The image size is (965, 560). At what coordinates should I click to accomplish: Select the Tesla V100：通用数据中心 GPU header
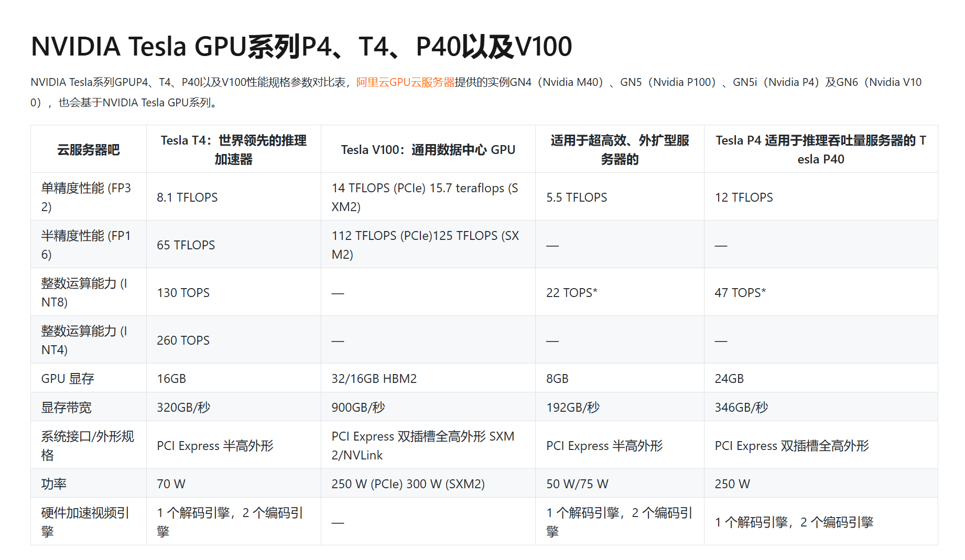click(x=428, y=150)
